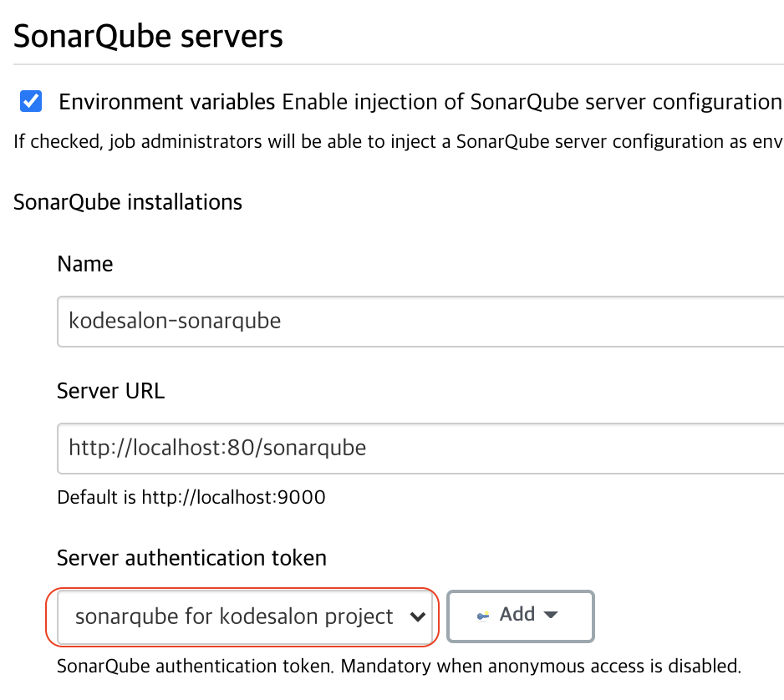The width and height of the screenshot is (784, 700).
Task: Click inside the Name field showing kodesalon-sonarqube
Action: point(334,322)
